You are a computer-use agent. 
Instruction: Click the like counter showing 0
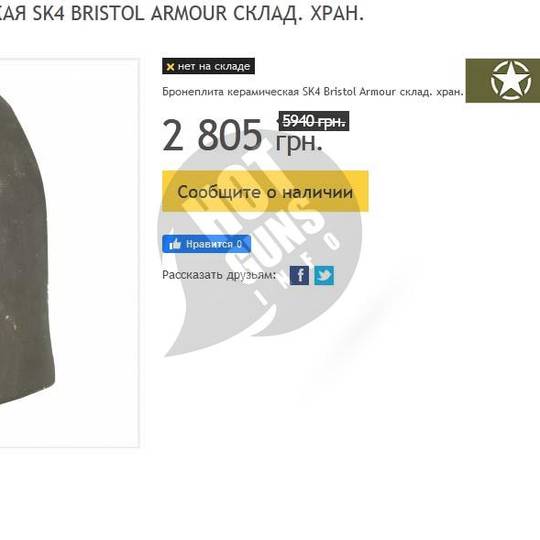click(x=239, y=244)
